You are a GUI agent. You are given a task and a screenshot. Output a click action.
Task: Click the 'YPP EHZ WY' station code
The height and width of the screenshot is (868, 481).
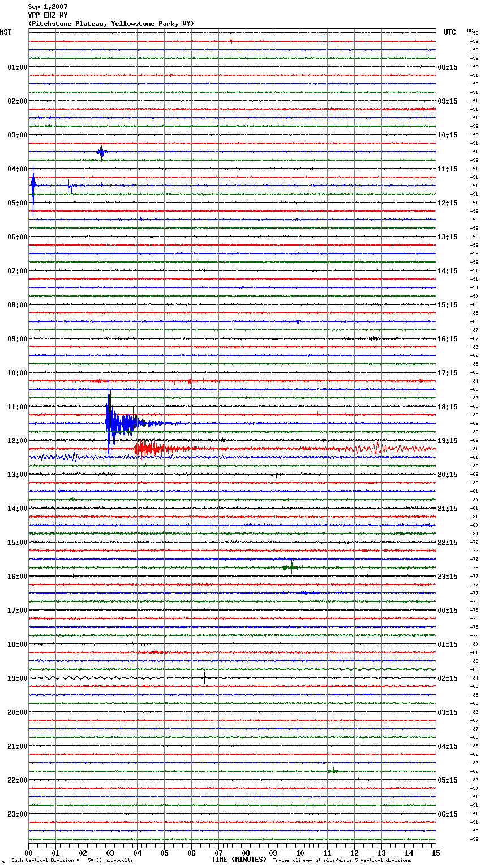pyautogui.click(x=48, y=15)
